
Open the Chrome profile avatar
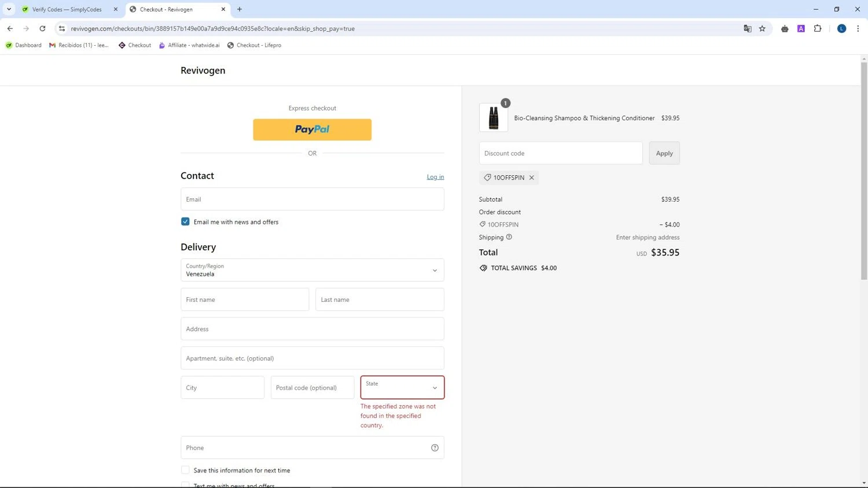[x=841, y=28]
